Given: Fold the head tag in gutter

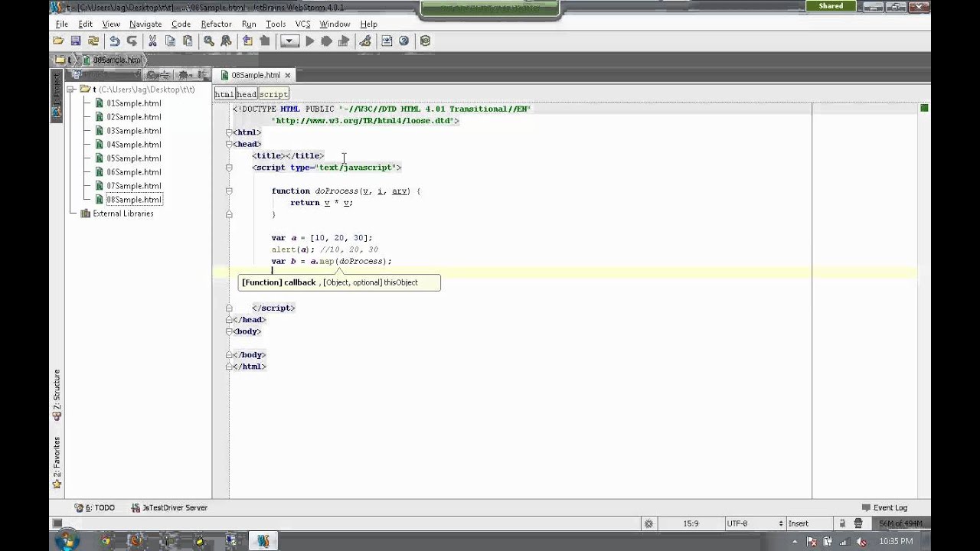Looking at the screenshot, I should coord(229,144).
